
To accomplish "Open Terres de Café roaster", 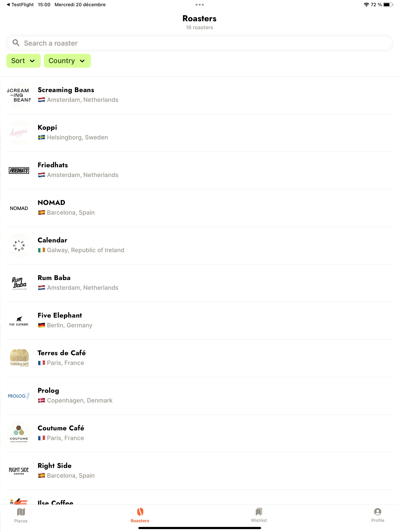I will tap(199, 358).
